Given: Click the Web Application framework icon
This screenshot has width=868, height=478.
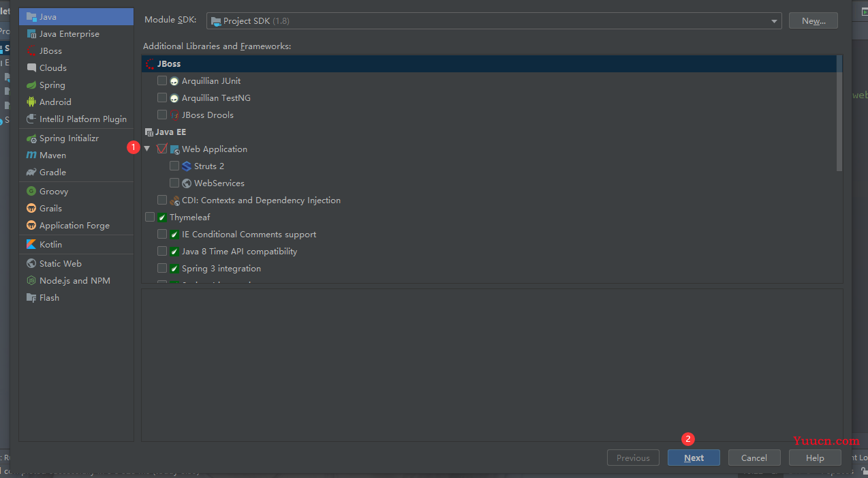Looking at the screenshot, I should click(174, 149).
